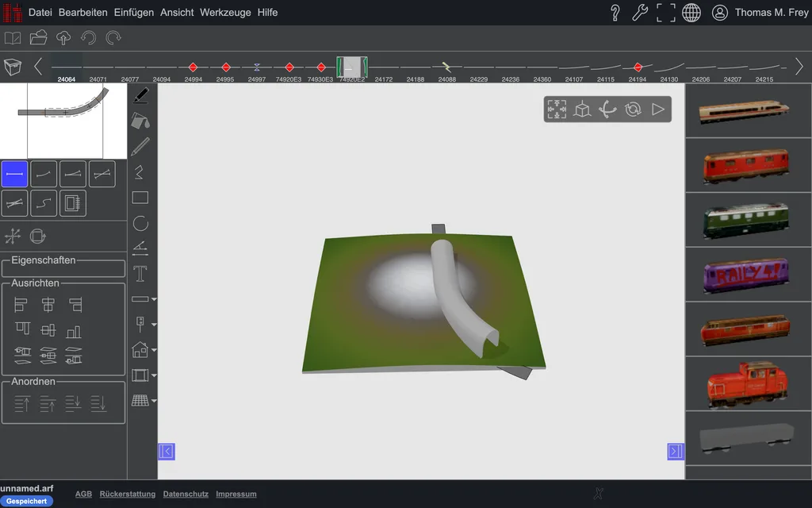Click the globe language icon

pyautogui.click(x=691, y=13)
